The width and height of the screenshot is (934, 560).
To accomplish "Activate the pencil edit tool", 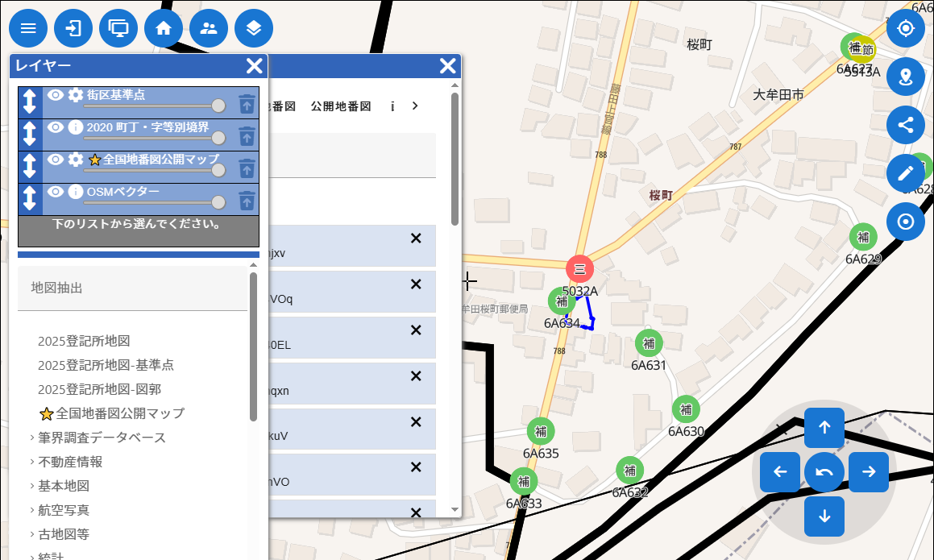I will 906,173.
